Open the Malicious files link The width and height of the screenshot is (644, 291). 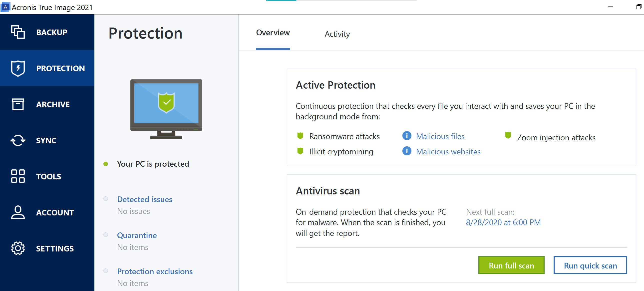coord(440,136)
